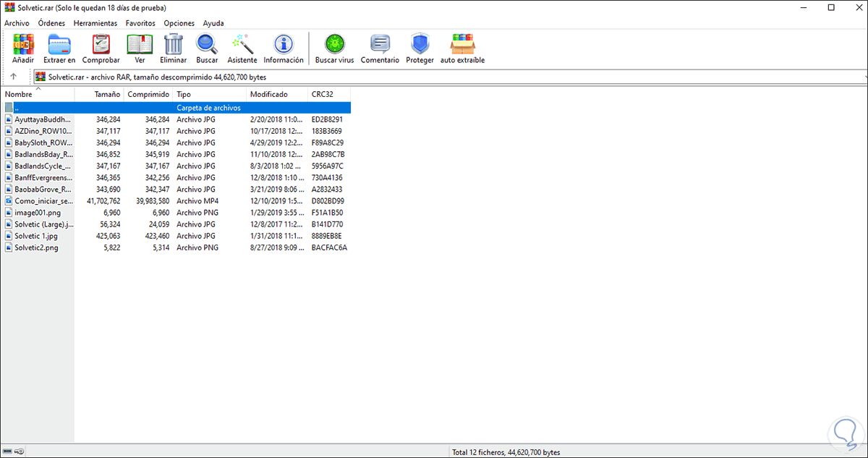Click the file icon of BabySloth_ROW
The height and width of the screenshot is (458, 868).
coord(9,143)
